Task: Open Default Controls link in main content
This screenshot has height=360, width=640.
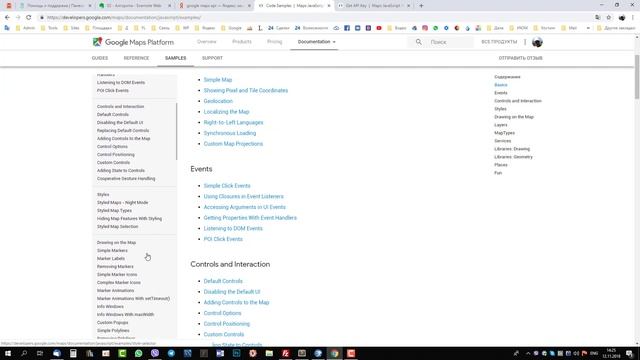Action: [x=223, y=281]
